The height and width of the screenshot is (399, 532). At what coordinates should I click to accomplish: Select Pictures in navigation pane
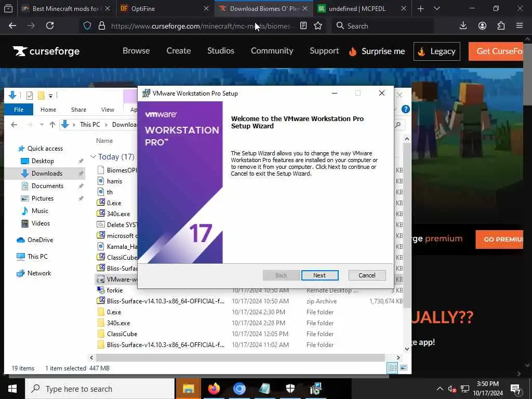point(43,198)
